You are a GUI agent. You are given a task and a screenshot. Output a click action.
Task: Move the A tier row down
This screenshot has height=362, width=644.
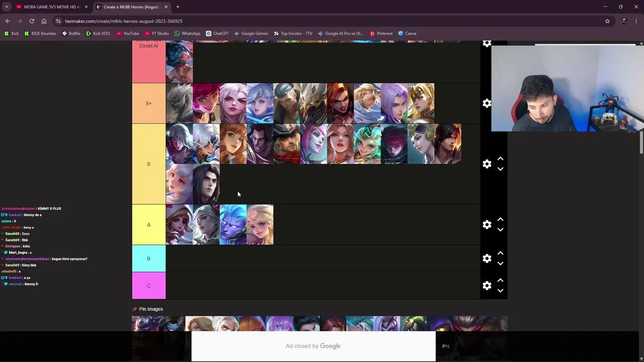[x=500, y=230]
